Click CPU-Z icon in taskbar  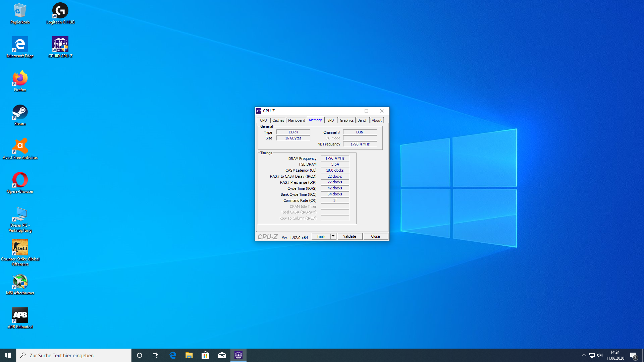(238, 355)
